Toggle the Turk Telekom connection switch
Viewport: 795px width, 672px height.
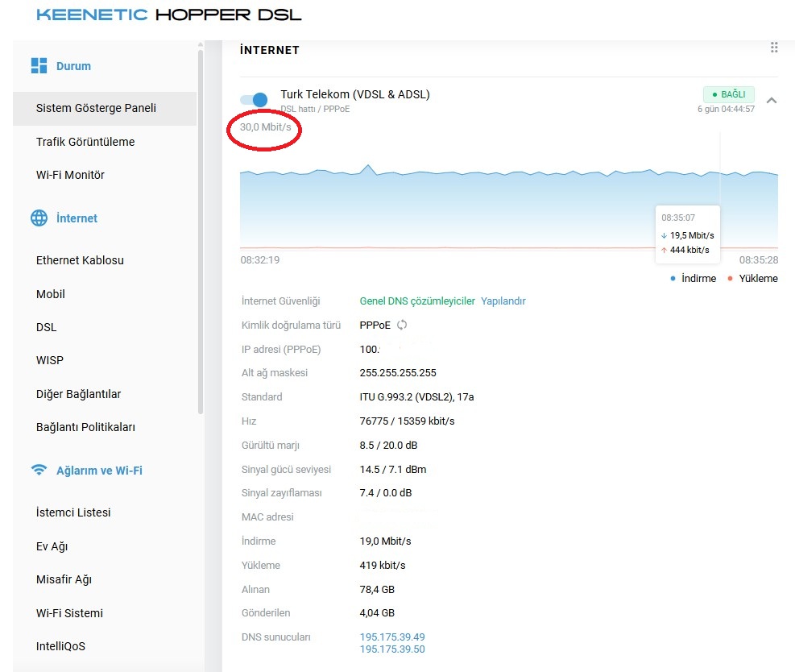point(254,99)
